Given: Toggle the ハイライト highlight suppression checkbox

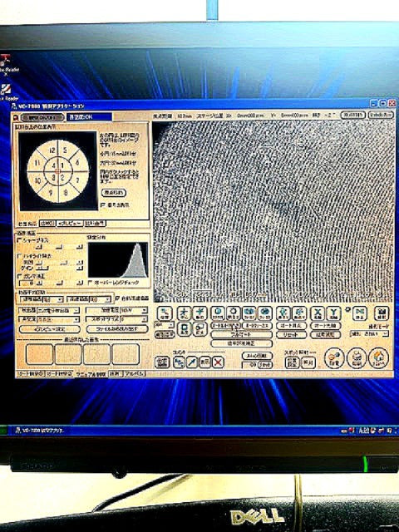Looking at the screenshot, I should [x=19, y=256].
